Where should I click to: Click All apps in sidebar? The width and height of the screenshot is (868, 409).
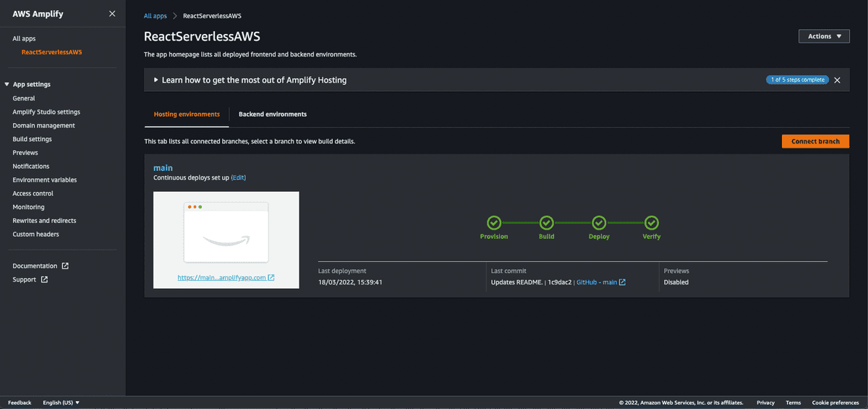click(x=24, y=39)
